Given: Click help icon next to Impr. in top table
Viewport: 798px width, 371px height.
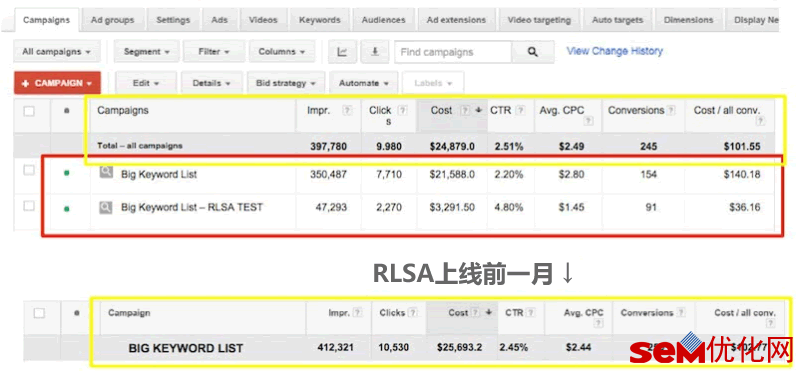Looking at the screenshot, I should tap(347, 110).
